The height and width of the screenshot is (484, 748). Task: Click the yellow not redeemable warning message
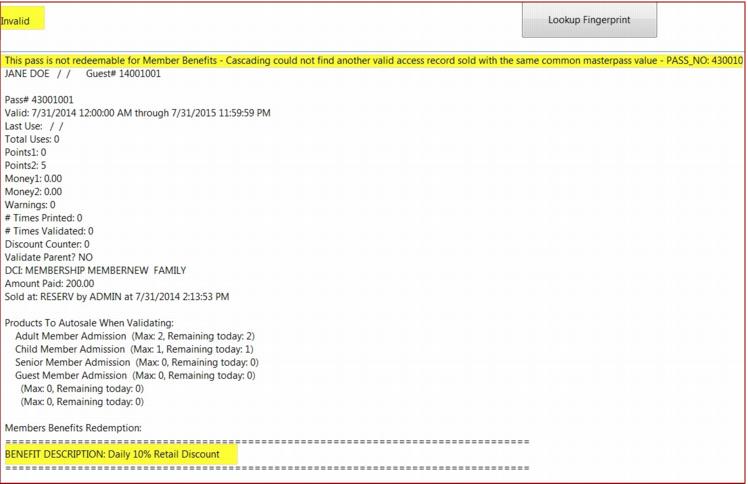(x=373, y=61)
